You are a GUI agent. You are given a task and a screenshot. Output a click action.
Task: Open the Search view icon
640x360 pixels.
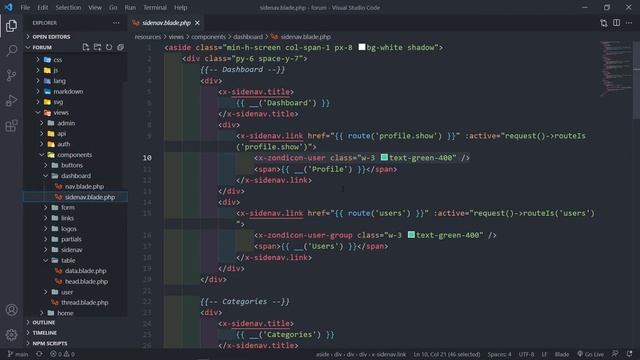[x=11, y=51]
